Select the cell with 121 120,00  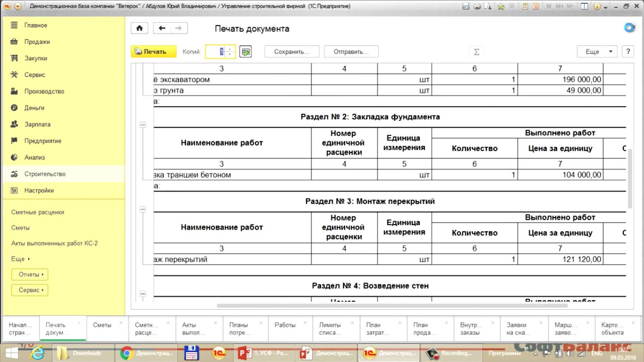(560, 259)
